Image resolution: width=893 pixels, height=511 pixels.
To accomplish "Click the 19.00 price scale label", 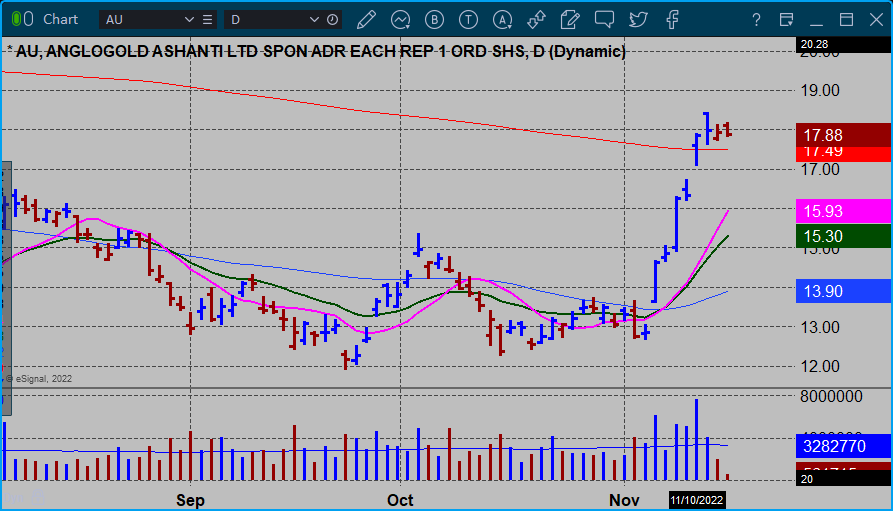I will coord(820,91).
